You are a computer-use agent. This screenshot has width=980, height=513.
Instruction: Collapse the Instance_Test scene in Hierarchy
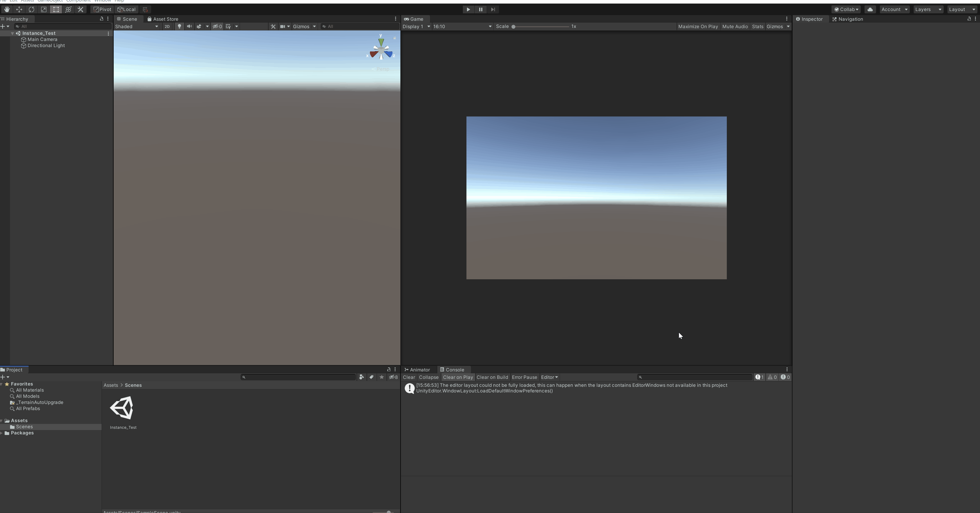12,34
